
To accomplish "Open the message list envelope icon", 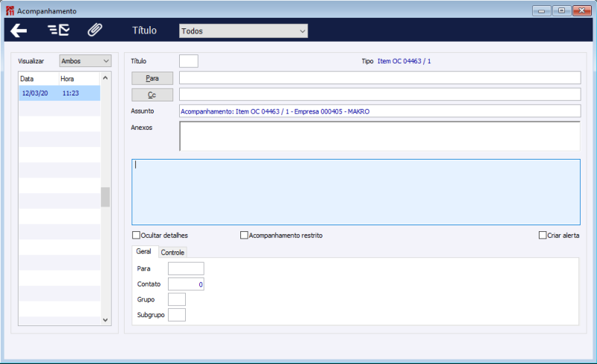I will [x=58, y=30].
